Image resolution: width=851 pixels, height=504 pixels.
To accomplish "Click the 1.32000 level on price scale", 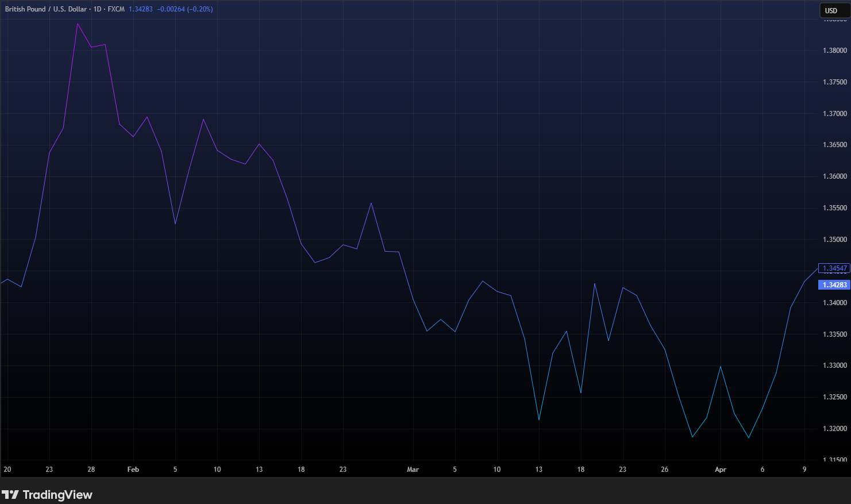I will [834, 429].
